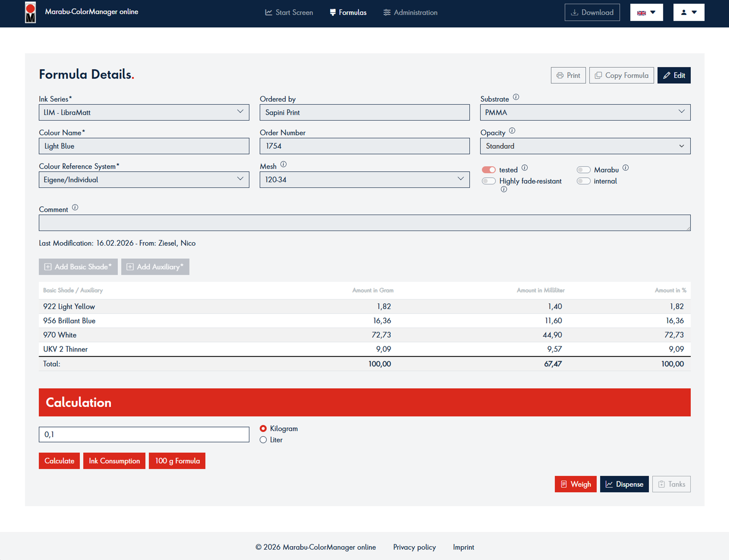This screenshot has width=729, height=560.
Task: Click the Weigh button
Action: pos(575,484)
